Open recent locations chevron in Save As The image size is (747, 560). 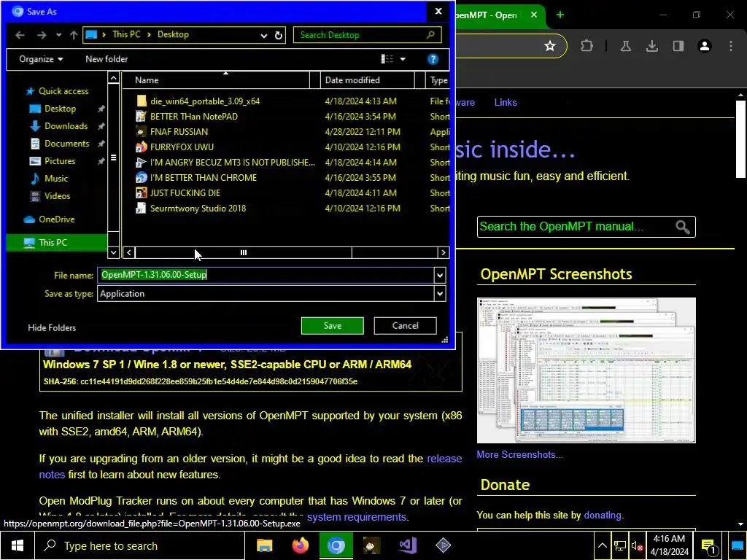(58, 35)
